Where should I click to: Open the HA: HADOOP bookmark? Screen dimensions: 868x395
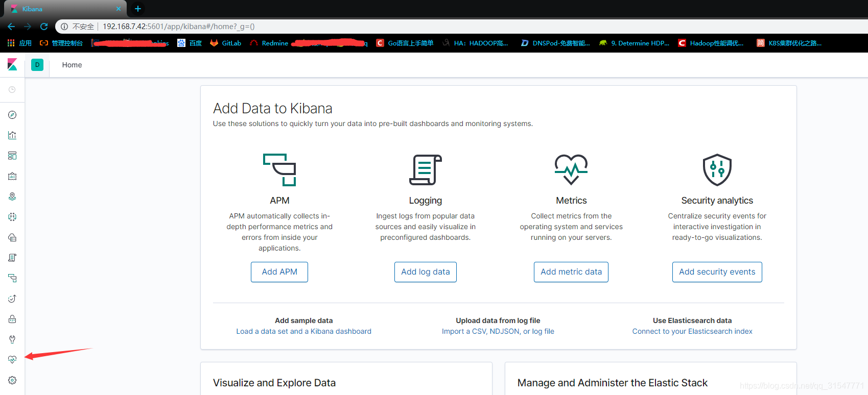(x=476, y=43)
